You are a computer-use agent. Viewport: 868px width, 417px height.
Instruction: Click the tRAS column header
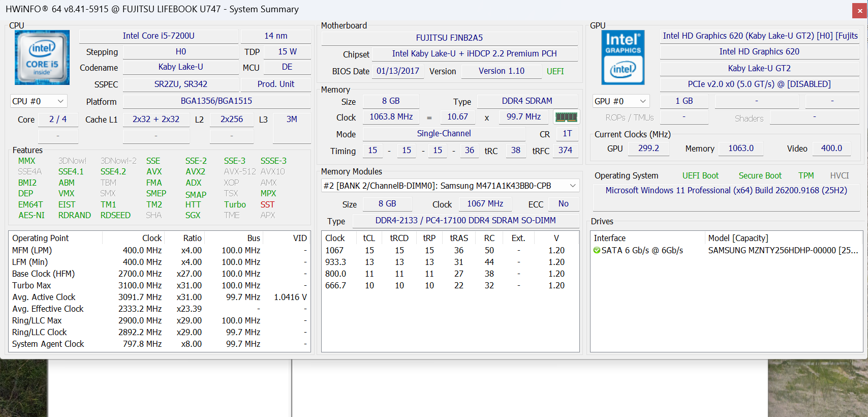tap(459, 238)
